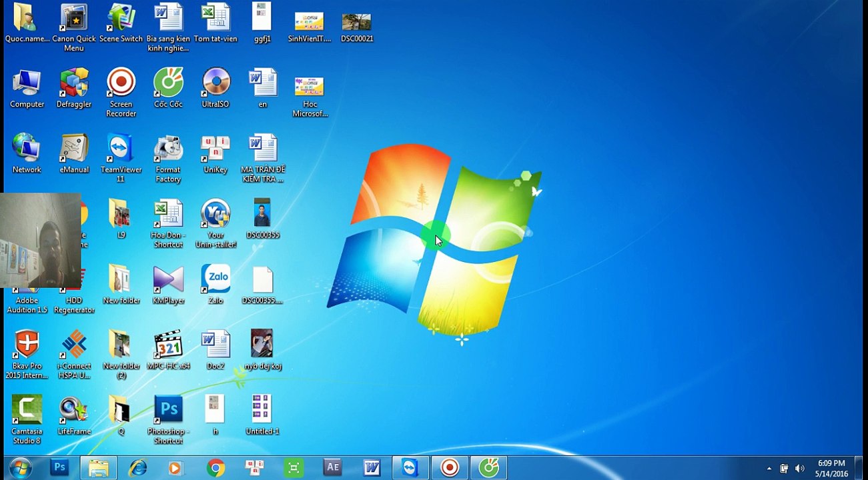Select the folder named New folder

tap(121, 284)
